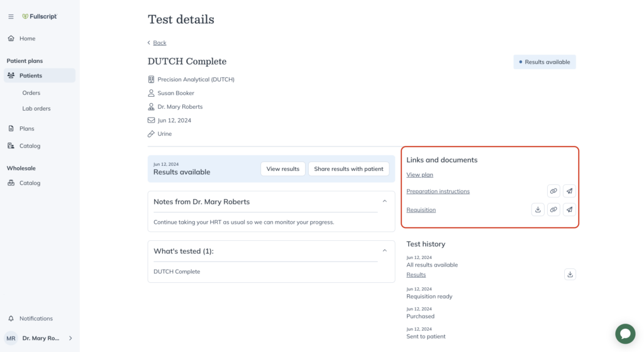Open the chat support bubble
The image size is (644, 352).
click(625, 334)
